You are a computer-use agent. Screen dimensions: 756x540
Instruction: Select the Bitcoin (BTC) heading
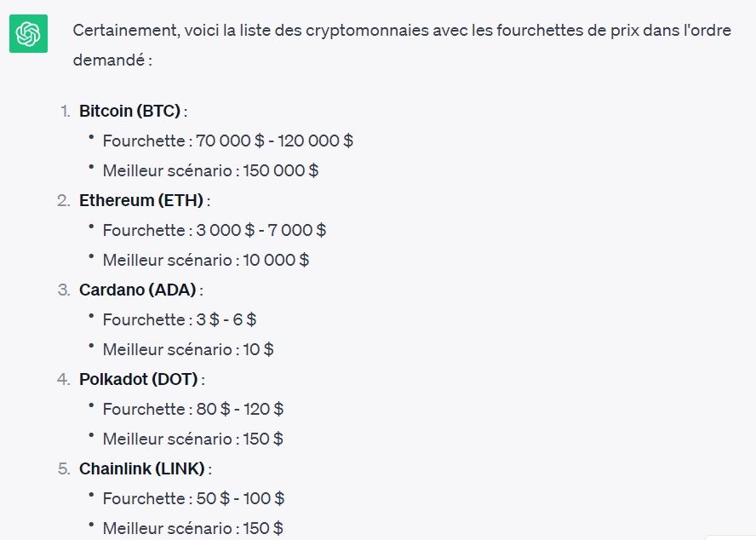pos(129,111)
